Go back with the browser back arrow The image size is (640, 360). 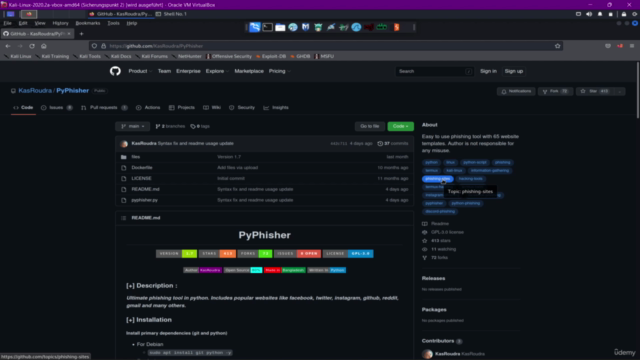click(x=8, y=46)
